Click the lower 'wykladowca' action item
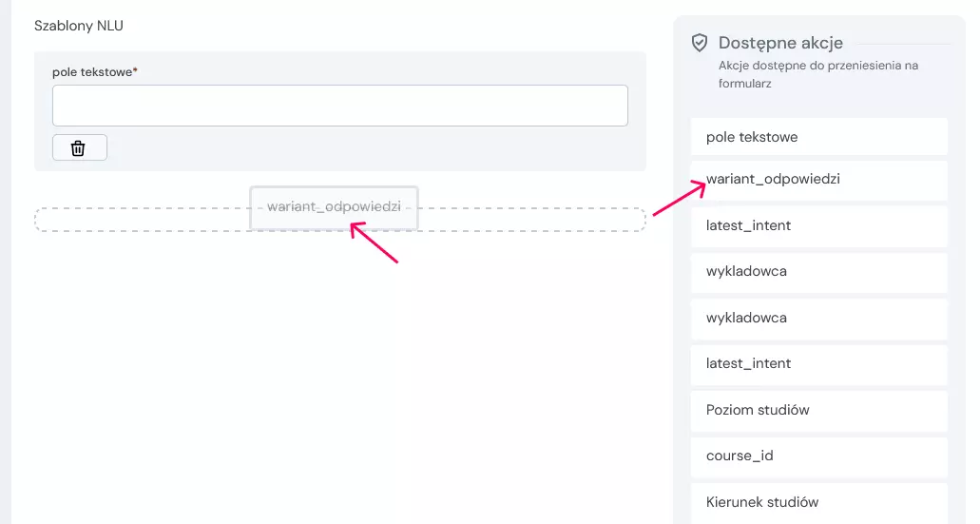This screenshot has width=980, height=524. point(818,318)
